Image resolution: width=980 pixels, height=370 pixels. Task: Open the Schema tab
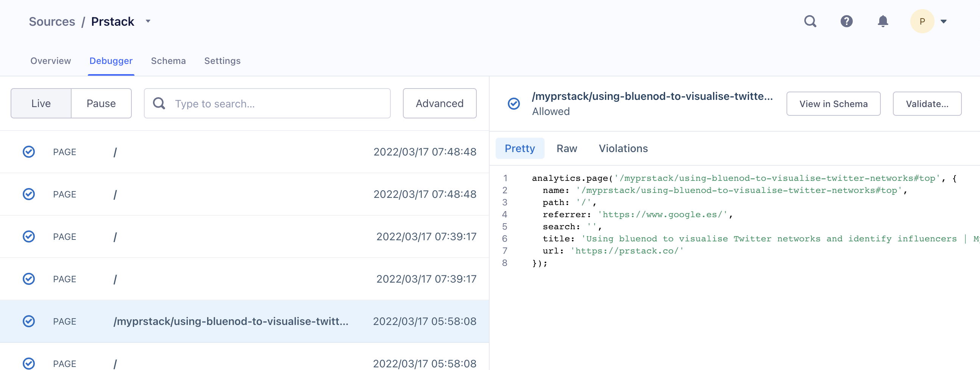[x=168, y=61]
